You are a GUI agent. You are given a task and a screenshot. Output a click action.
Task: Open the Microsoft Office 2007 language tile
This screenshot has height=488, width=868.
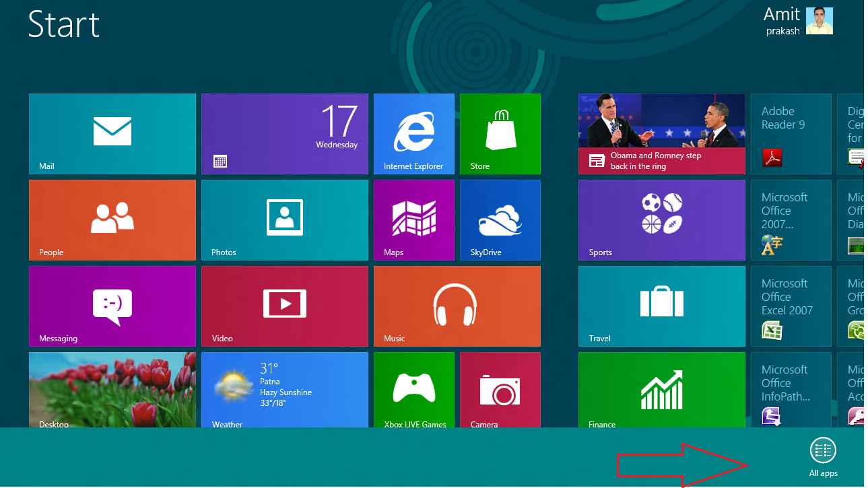pyautogui.click(x=791, y=220)
